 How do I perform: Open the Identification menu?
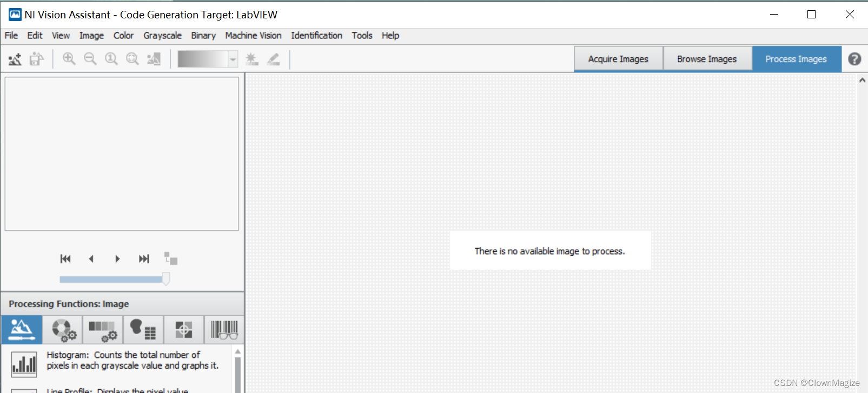coord(316,36)
